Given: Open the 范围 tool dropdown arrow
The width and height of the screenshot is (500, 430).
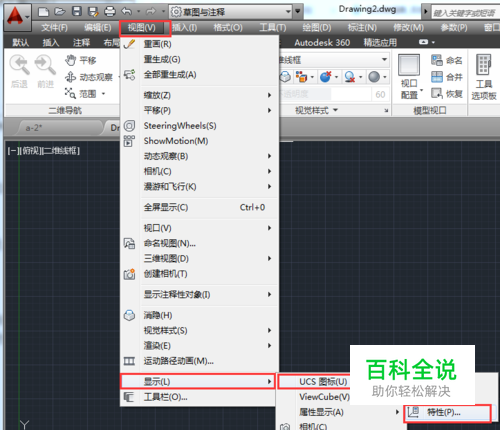Looking at the screenshot, I should click(x=104, y=94).
